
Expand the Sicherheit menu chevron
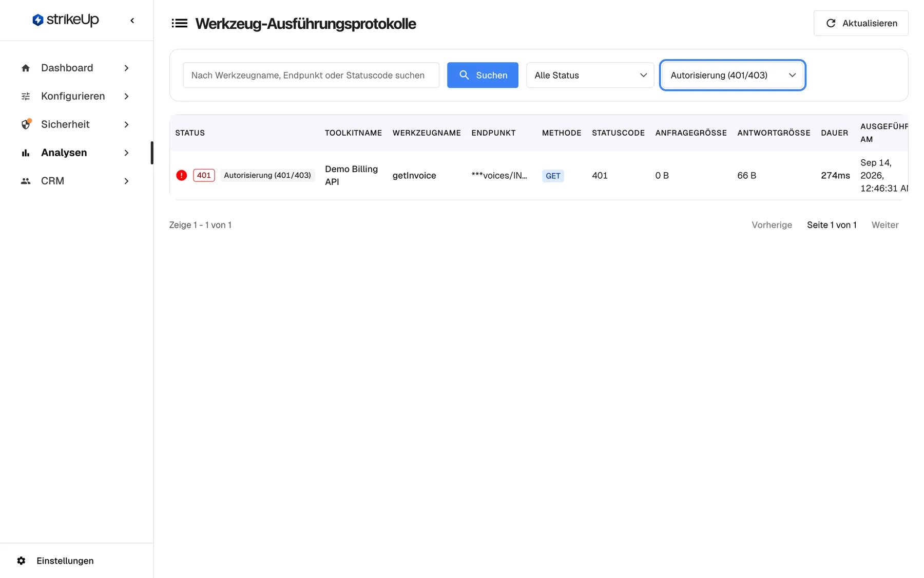click(x=126, y=124)
